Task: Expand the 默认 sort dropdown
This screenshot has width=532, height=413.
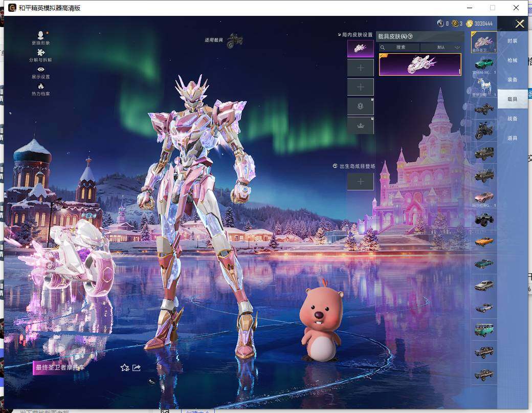Action: point(441,47)
